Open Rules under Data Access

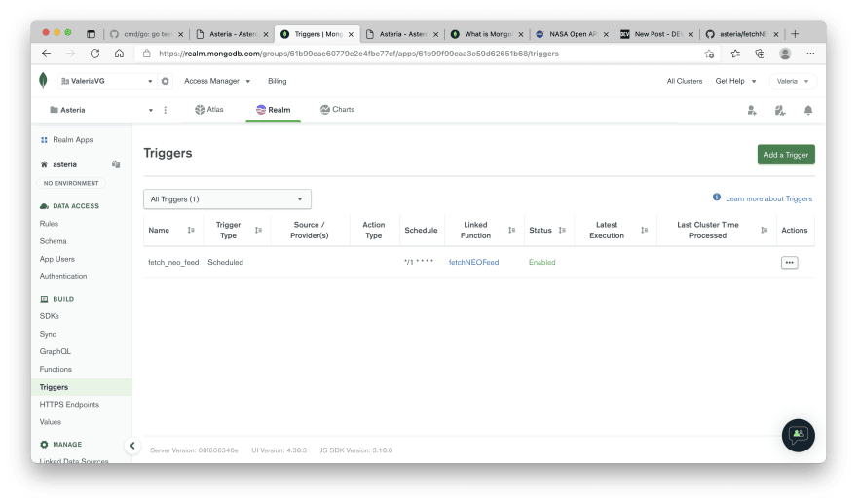pyautogui.click(x=49, y=224)
